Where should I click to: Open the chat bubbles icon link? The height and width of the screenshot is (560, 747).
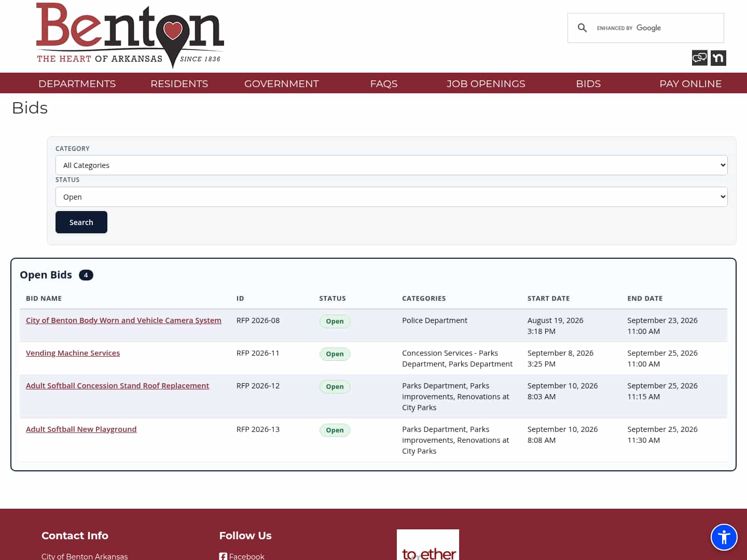click(x=699, y=58)
